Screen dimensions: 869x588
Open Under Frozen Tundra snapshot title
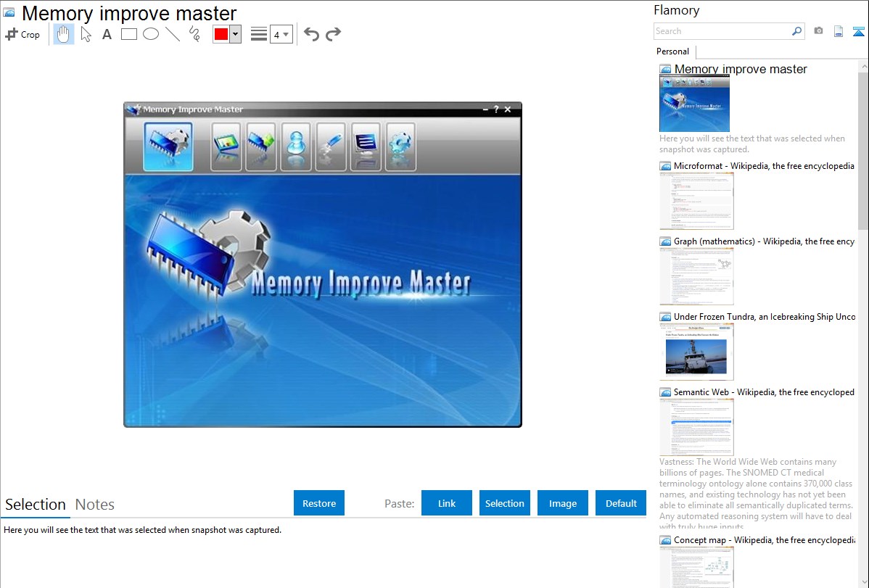(x=765, y=316)
